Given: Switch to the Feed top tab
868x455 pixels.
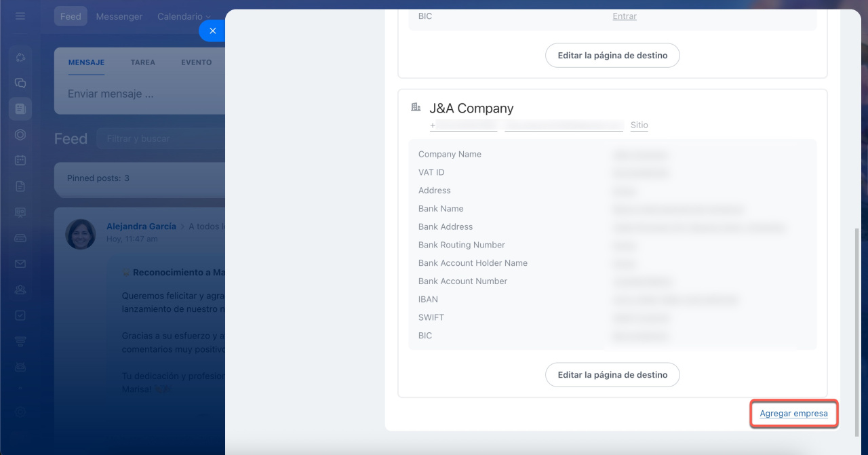Looking at the screenshot, I should click(x=71, y=16).
